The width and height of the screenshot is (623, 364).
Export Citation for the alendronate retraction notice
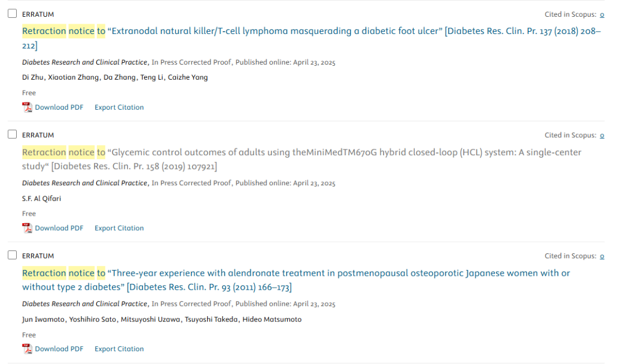[119, 349]
